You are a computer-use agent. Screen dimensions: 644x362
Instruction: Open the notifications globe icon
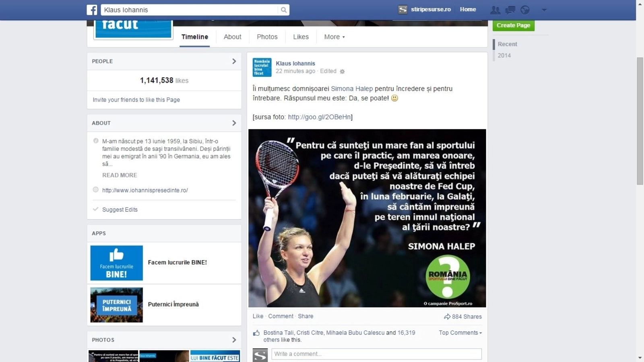coord(525,10)
